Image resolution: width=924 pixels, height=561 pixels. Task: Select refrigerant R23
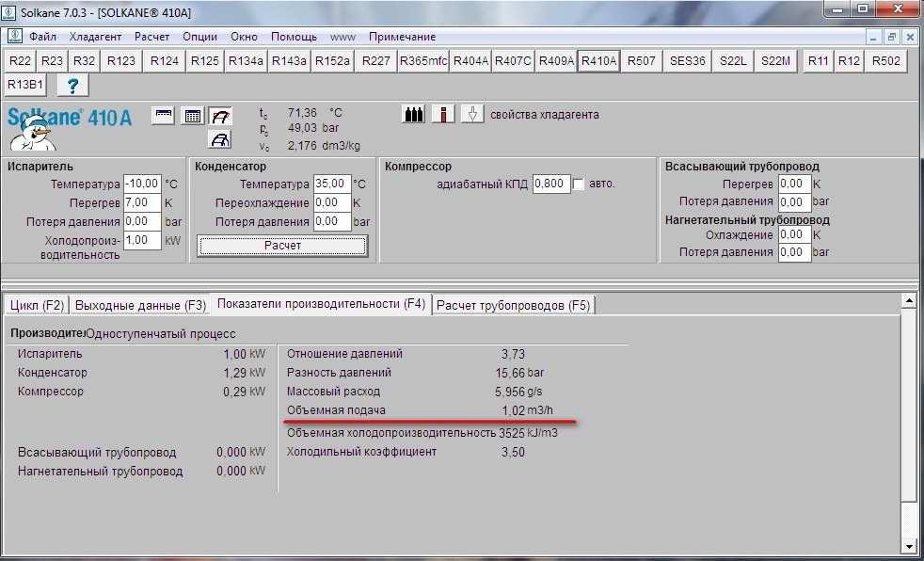pyautogui.click(x=53, y=60)
